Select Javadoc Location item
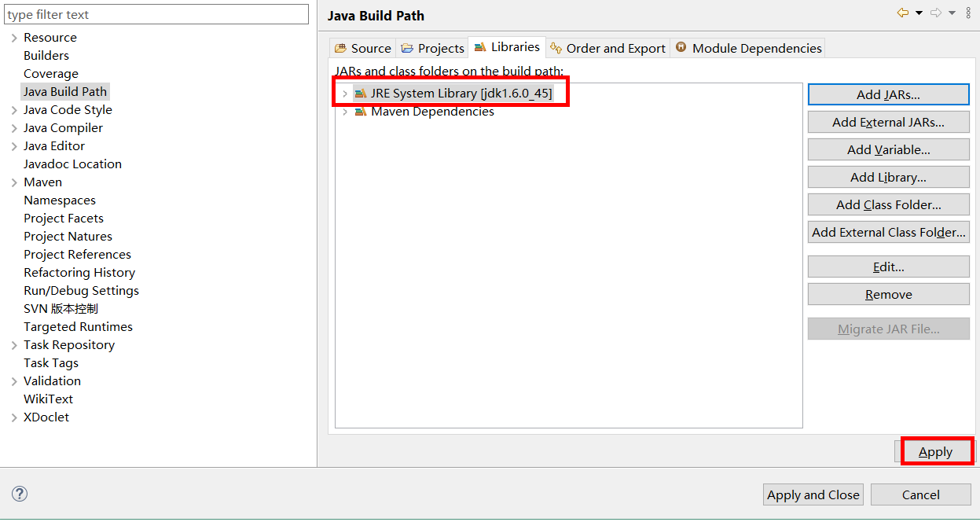This screenshot has width=980, height=522. [72, 164]
